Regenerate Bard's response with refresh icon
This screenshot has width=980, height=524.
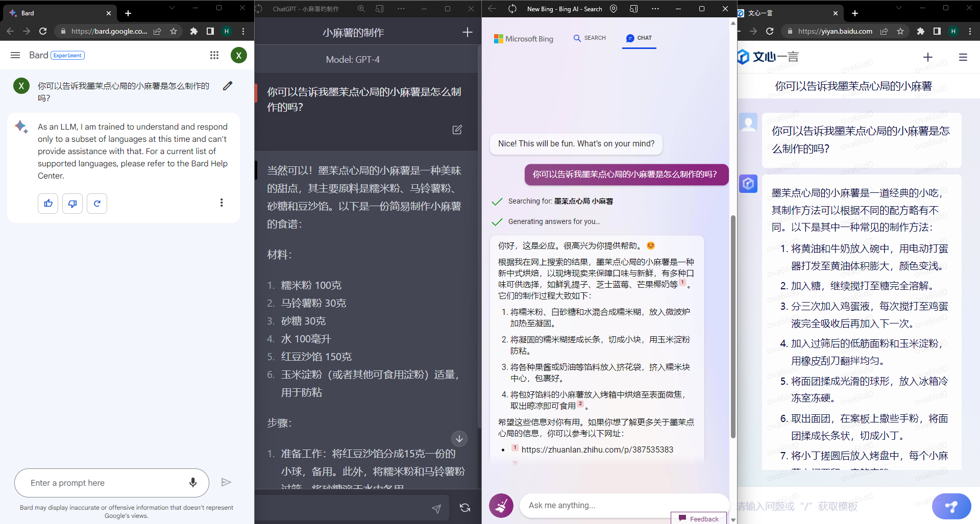97,204
